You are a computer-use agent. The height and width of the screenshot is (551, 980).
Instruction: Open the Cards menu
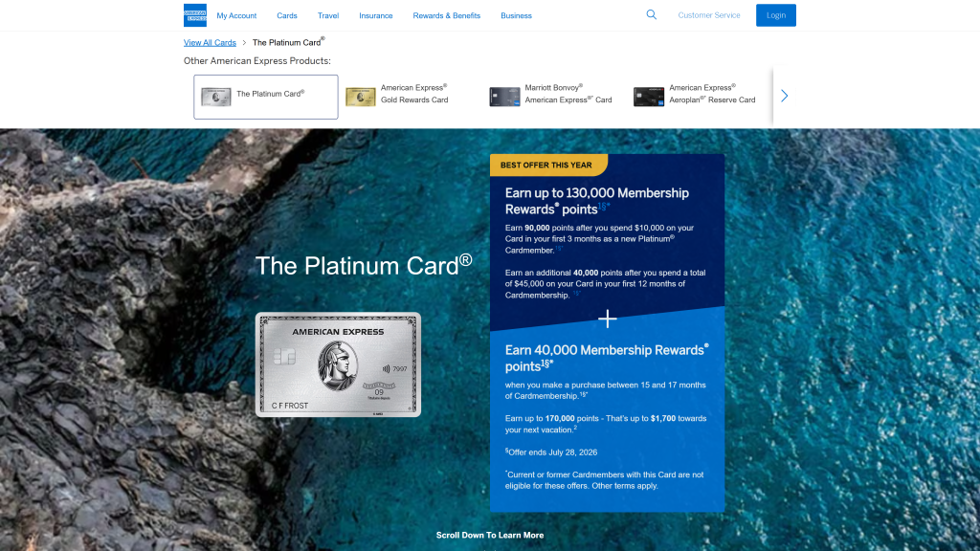click(287, 15)
